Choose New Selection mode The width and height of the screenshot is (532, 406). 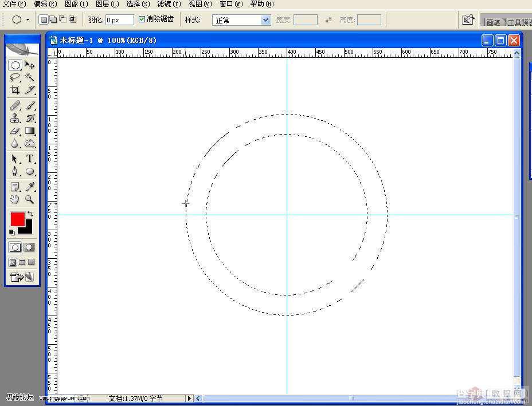pyautogui.click(x=44, y=19)
